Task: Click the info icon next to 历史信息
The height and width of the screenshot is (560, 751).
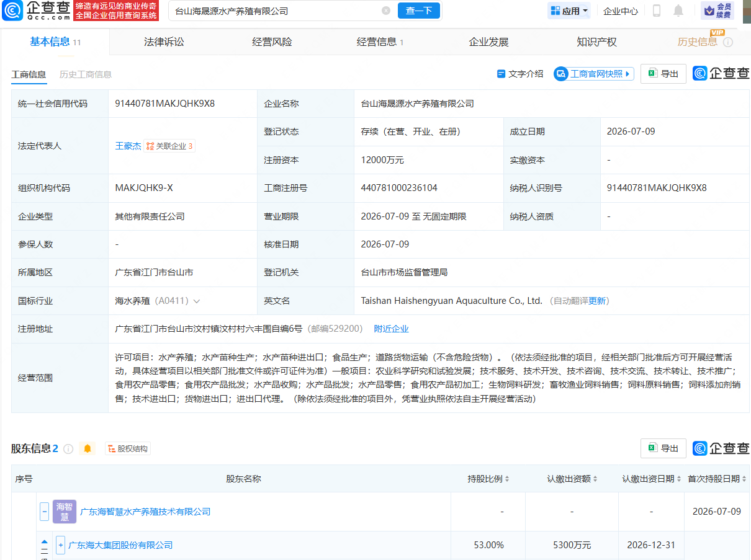Action: pyautogui.click(x=728, y=42)
